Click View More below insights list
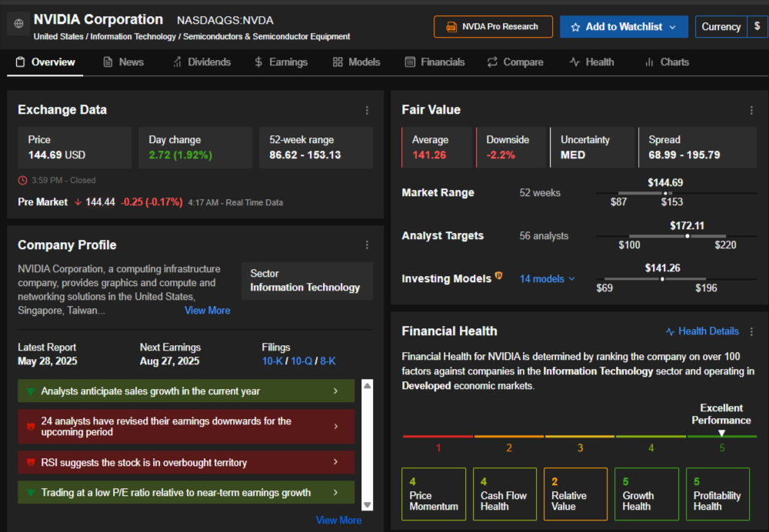Screen dimensions: 769x532 click(339, 520)
